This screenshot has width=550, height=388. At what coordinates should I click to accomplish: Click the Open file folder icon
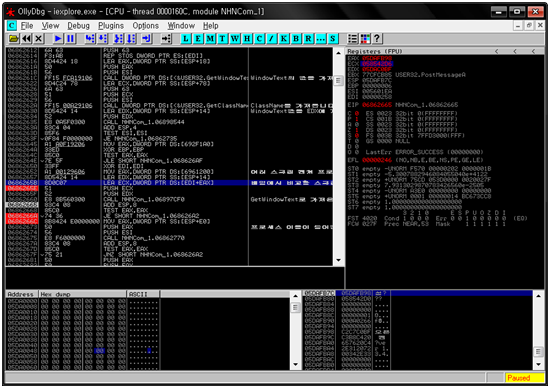pos(14,39)
